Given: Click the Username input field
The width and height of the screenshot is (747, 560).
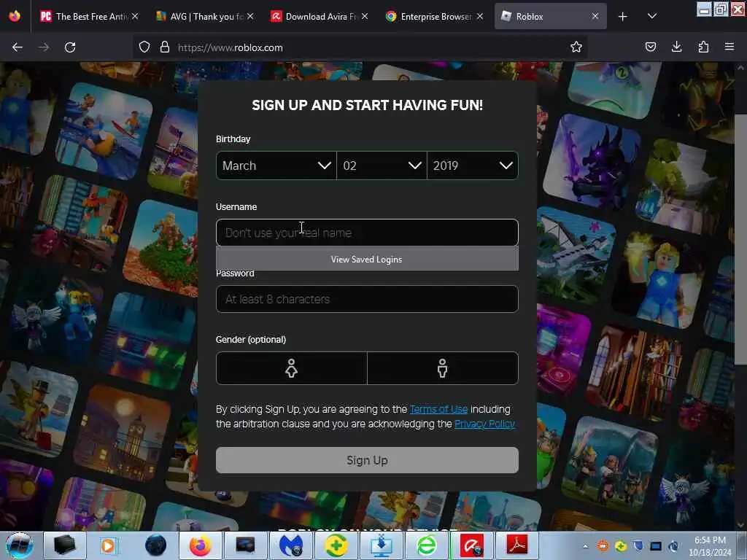Looking at the screenshot, I should point(367,233).
